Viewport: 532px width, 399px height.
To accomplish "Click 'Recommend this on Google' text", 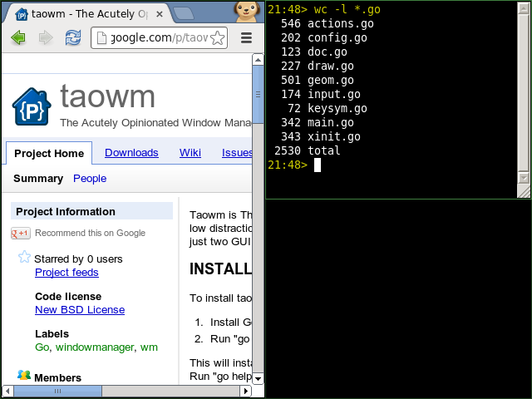I will (90, 233).
